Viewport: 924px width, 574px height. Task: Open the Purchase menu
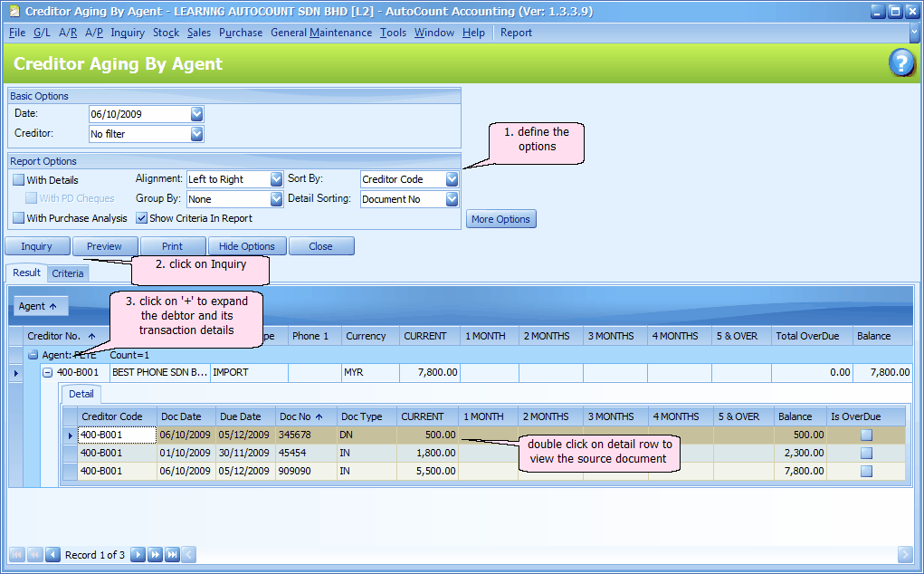point(240,33)
